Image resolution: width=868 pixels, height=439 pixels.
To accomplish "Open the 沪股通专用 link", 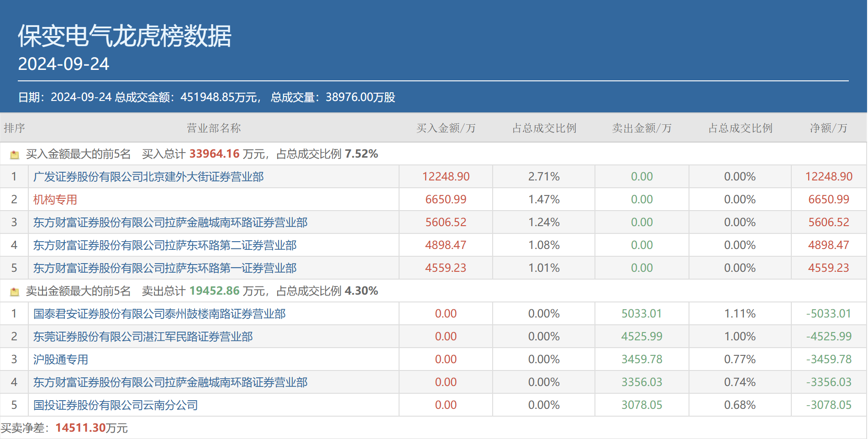I will coord(61,360).
